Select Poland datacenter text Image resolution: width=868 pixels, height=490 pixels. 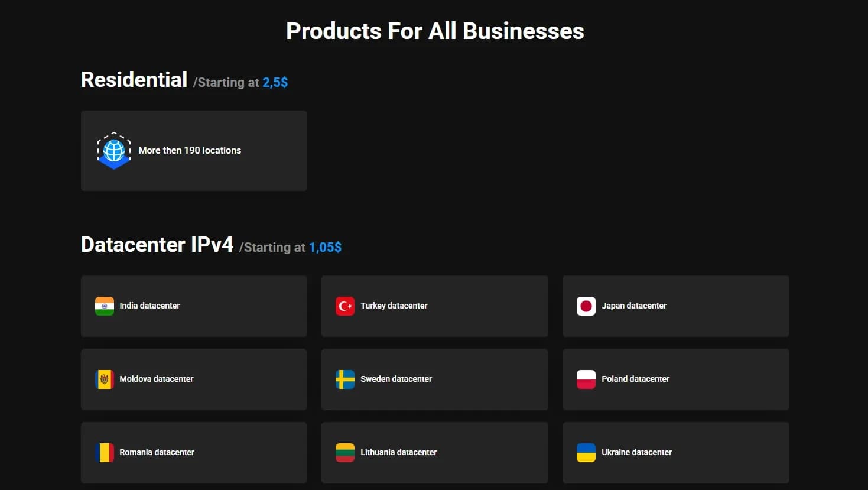click(635, 379)
